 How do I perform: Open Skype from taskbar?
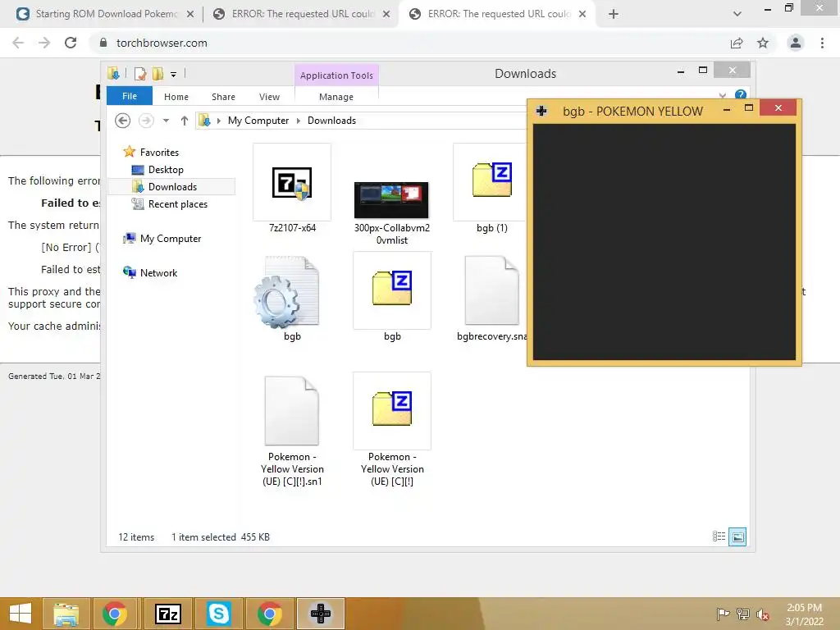click(x=219, y=614)
